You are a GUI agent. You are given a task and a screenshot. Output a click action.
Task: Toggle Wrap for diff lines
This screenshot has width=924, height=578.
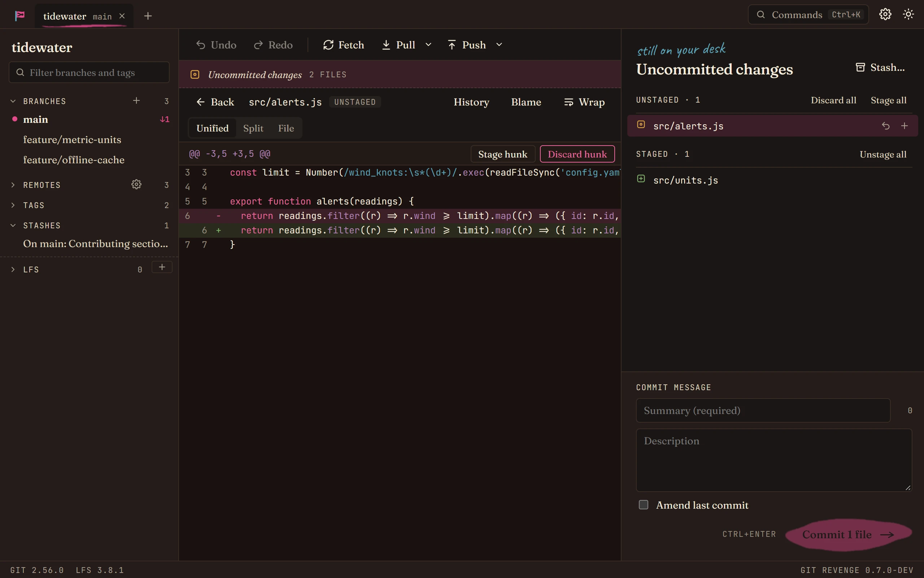[585, 102]
